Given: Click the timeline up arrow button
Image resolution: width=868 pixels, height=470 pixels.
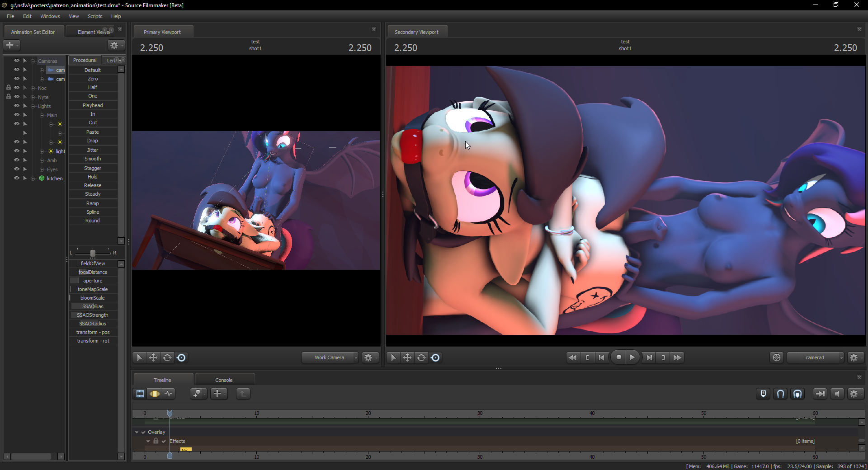Looking at the screenshot, I should pyautogui.click(x=243, y=394).
